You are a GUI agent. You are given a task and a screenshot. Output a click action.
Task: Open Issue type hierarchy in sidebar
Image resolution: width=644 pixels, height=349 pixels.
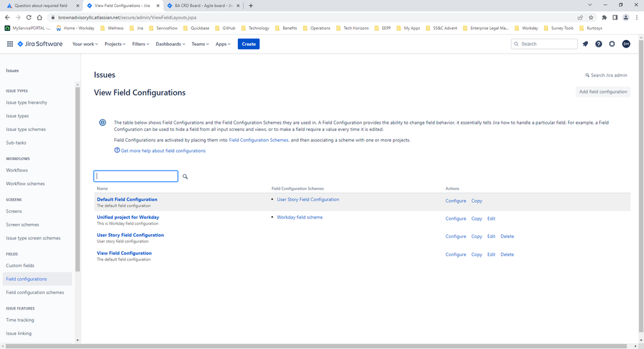click(26, 103)
